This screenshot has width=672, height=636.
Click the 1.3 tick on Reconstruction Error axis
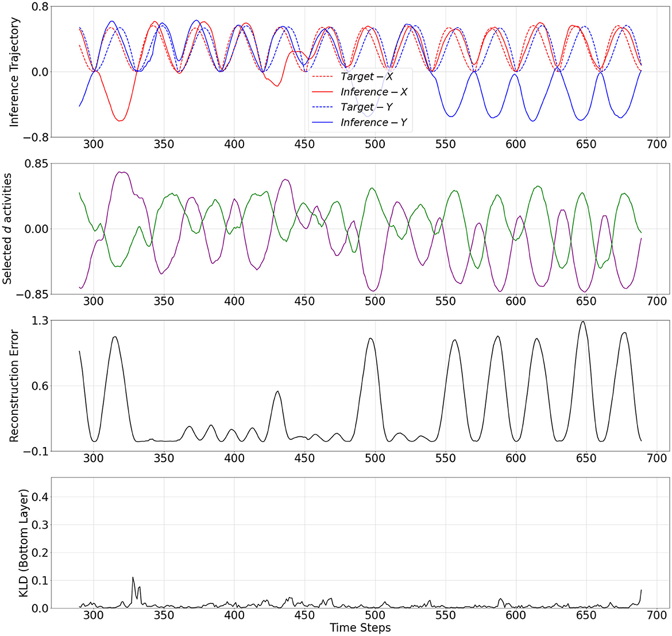(x=40, y=321)
